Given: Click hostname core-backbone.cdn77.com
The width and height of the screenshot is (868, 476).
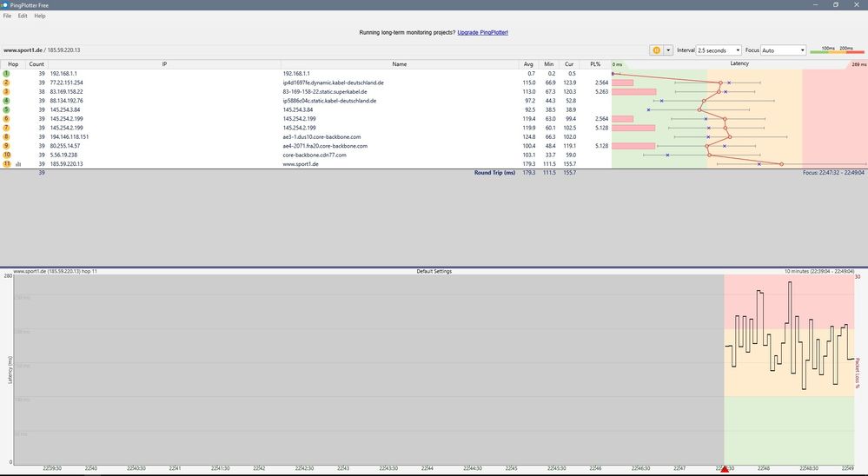Looking at the screenshot, I should (x=315, y=155).
